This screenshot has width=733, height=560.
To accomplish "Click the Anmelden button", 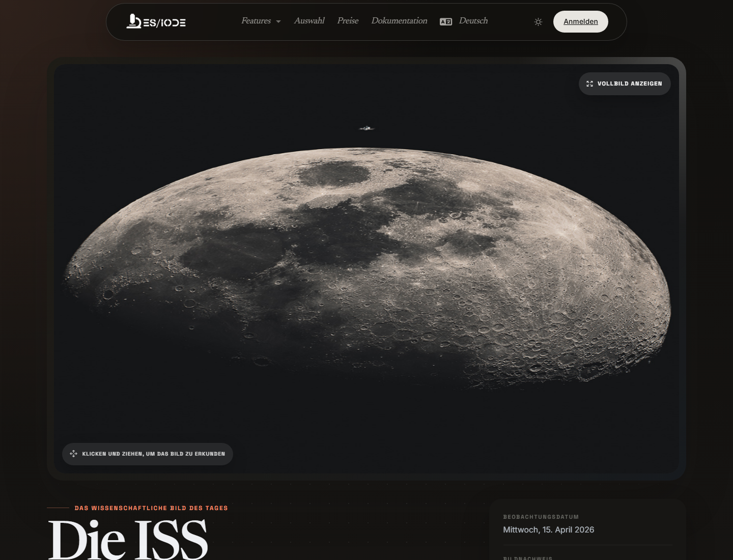I will click(x=581, y=21).
